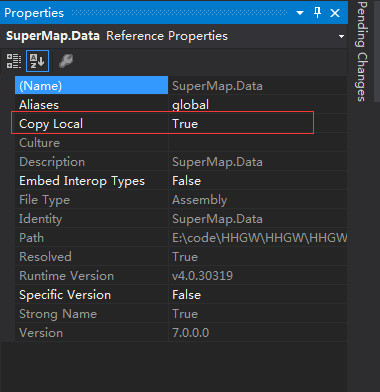The image size is (380, 392).
Task: Select the (Name) property row
Action: point(181,86)
